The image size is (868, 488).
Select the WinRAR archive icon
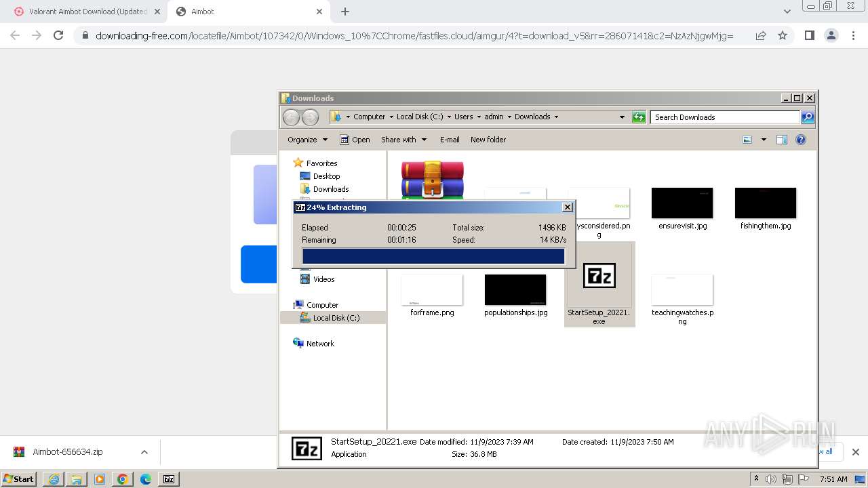point(432,179)
